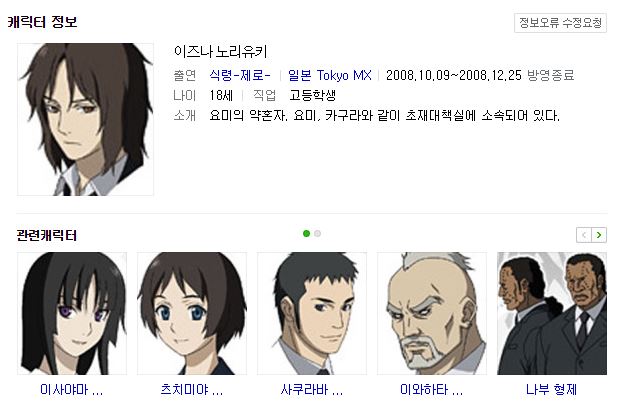The width and height of the screenshot is (619, 418).
Task: Go to the next related characters page
Action: 599,235
